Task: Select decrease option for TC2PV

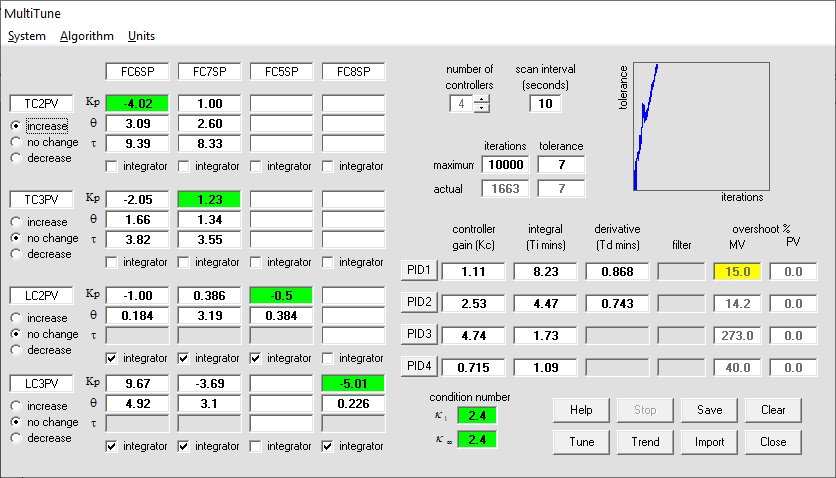Action: (16, 158)
